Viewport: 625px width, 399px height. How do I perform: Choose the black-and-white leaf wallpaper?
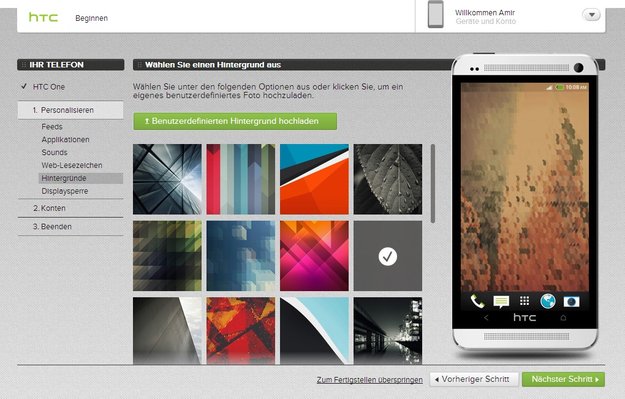coord(388,179)
